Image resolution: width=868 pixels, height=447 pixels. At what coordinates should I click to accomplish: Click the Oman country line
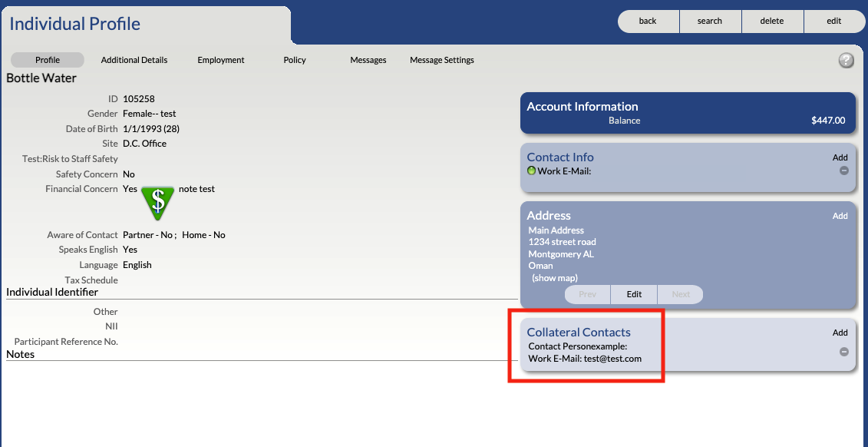(x=540, y=265)
